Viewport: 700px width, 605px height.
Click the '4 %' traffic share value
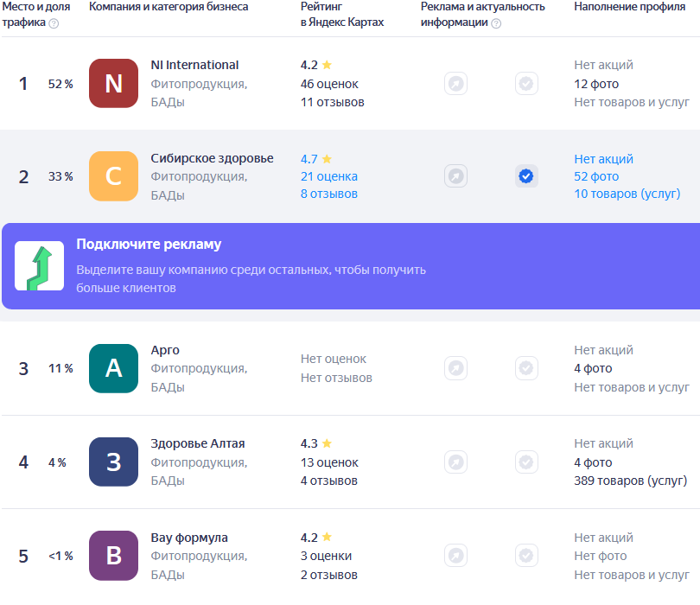pos(57,462)
